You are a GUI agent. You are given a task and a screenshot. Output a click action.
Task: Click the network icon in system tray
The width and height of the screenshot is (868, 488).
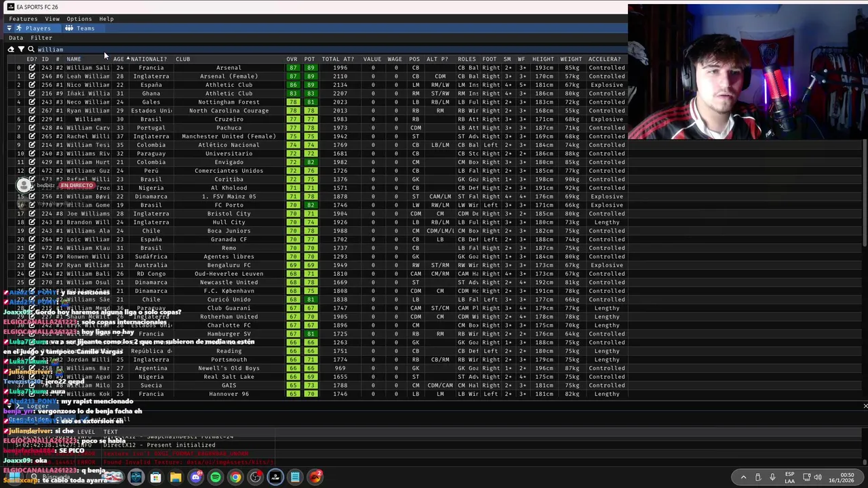(806, 477)
